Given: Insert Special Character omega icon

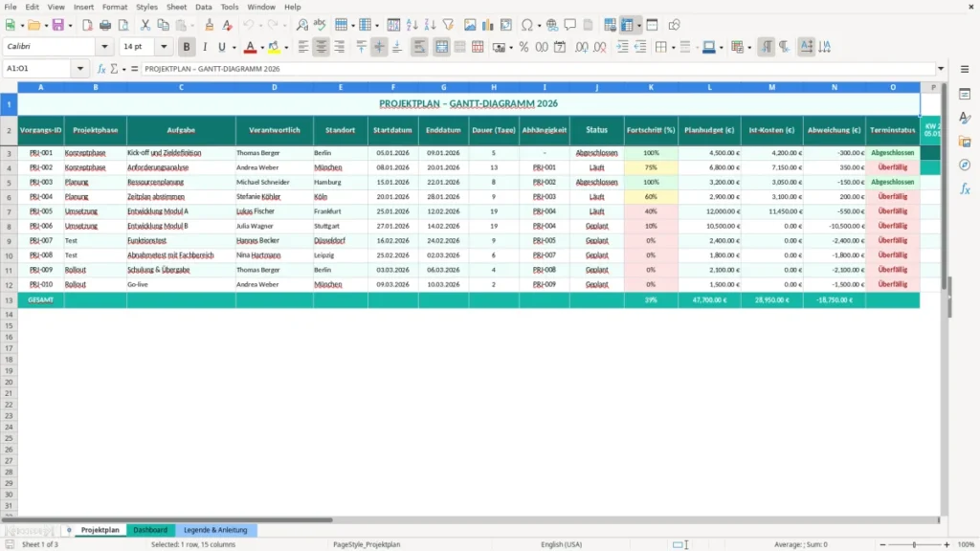Looking at the screenshot, I should tap(527, 25).
